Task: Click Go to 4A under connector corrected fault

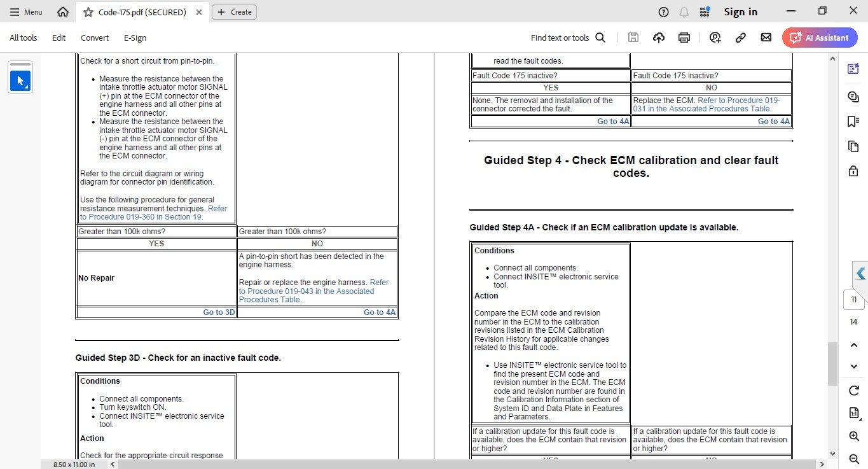Action: pyautogui.click(x=613, y=122)
